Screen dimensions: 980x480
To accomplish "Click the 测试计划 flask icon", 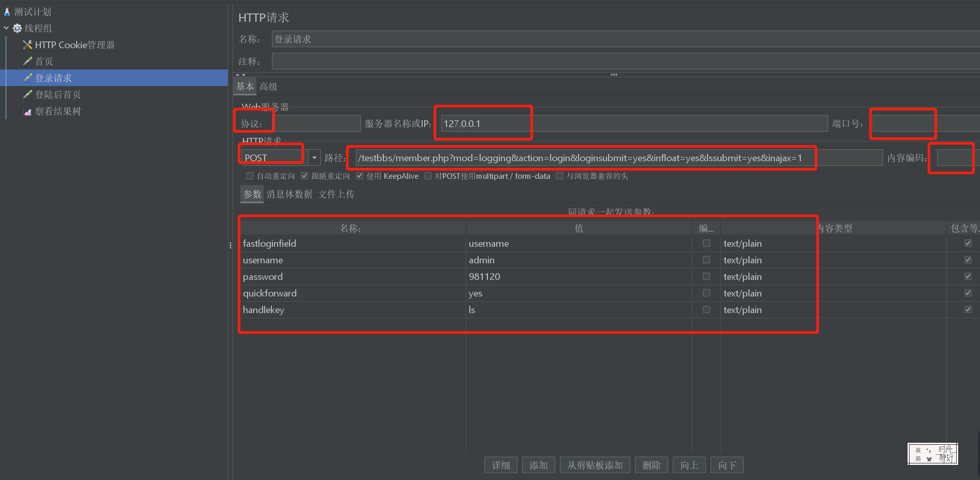I will coord(7,11).
